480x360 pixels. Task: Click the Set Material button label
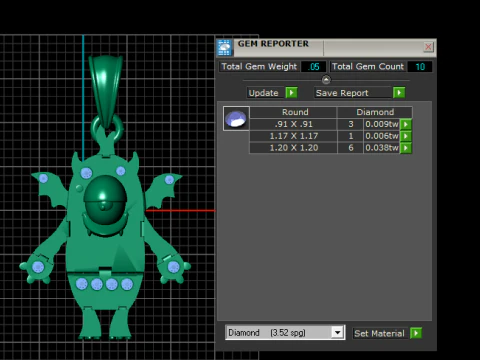tap(379, 333)
